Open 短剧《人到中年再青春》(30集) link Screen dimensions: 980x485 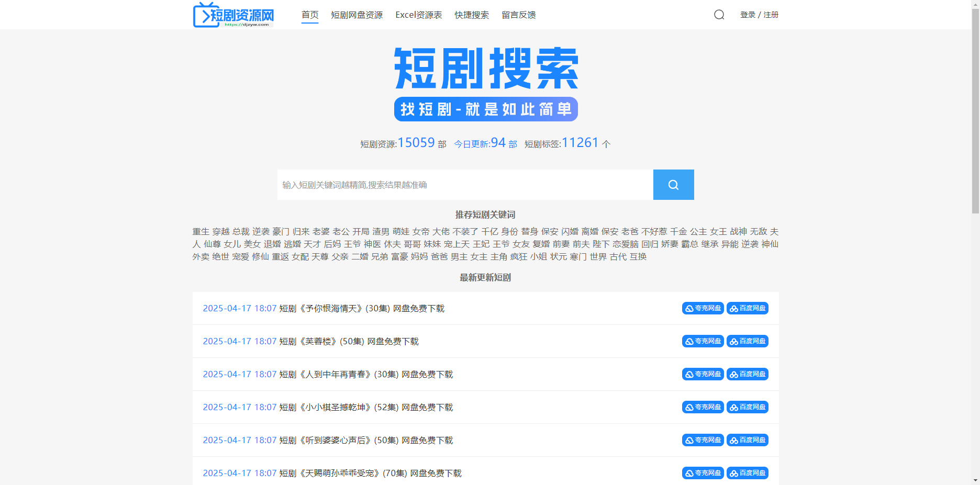(366, 375)
